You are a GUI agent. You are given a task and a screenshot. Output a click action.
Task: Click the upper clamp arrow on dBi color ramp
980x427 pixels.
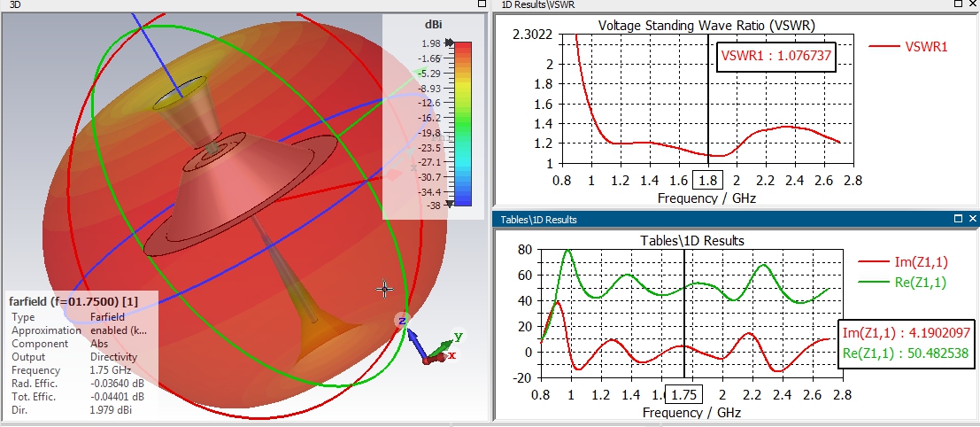(449, 43)
